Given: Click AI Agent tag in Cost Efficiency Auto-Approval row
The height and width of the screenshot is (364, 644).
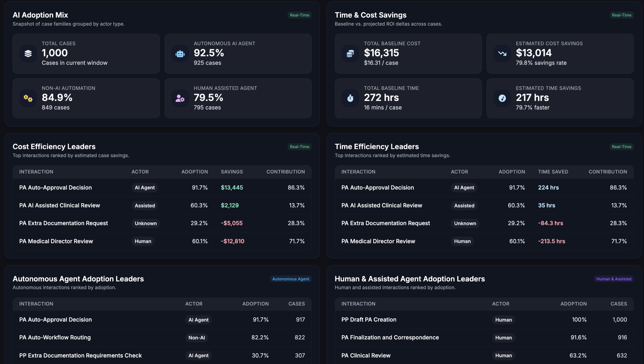Looking at the screenshot, I should click(145, 188).
